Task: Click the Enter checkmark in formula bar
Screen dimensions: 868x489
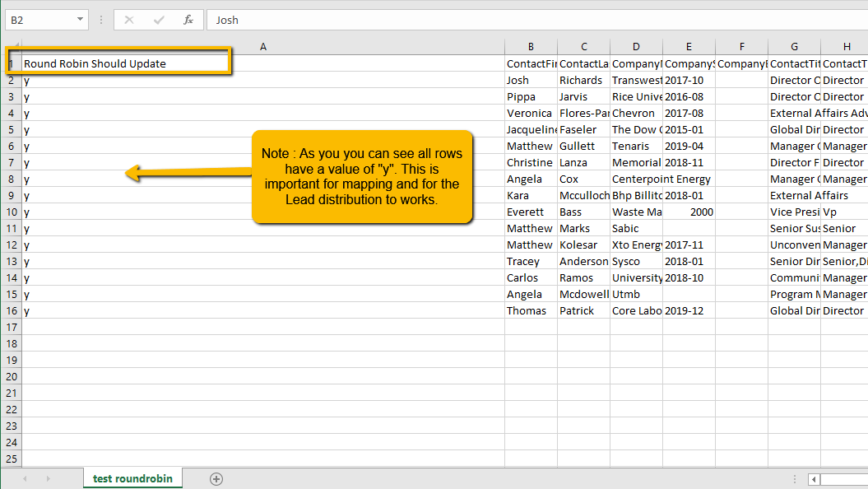Action: pyautogui.click(x=159, y=20)
